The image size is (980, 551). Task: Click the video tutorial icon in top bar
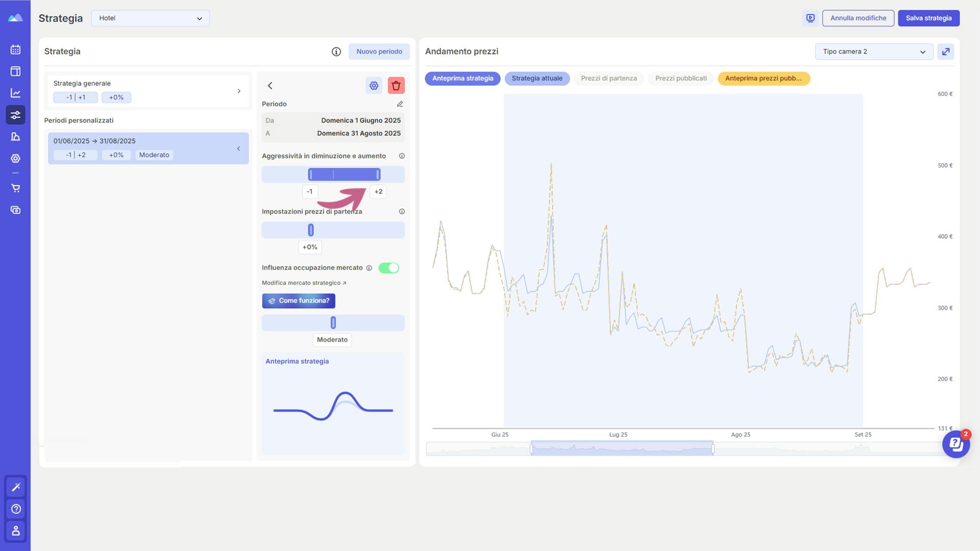pyautogui.click(x=811, y=18)
